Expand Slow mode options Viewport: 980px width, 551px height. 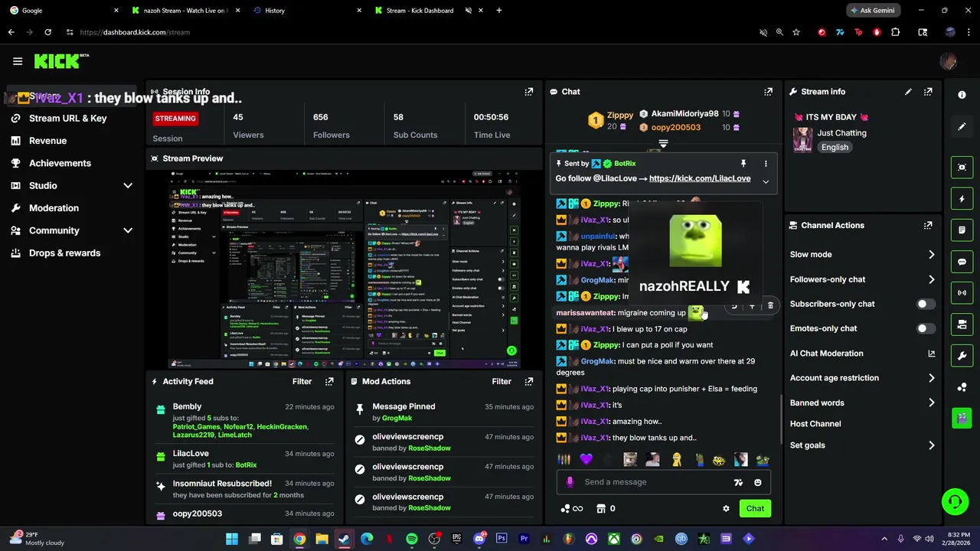click(931, 255)
